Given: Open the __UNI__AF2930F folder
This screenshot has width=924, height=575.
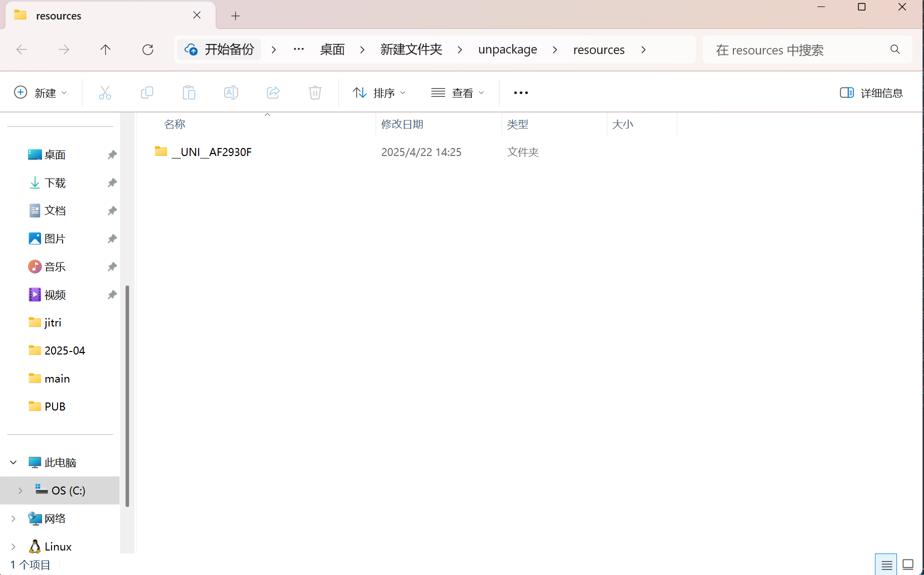Looking at the screenshot, I should [x=211, y=151].
